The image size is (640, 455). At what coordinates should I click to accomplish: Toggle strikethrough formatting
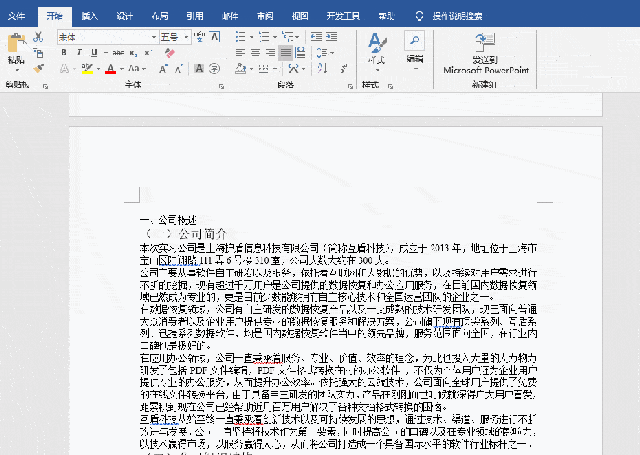118,53
